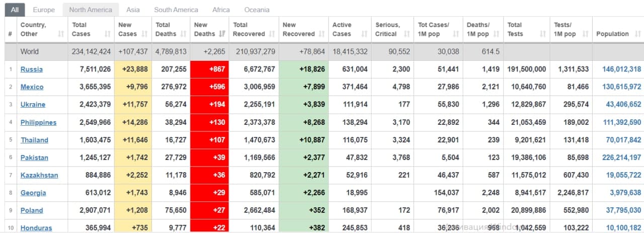Show the All countries tab
Viewport: 644px width, 233px height.
(15, 10)
